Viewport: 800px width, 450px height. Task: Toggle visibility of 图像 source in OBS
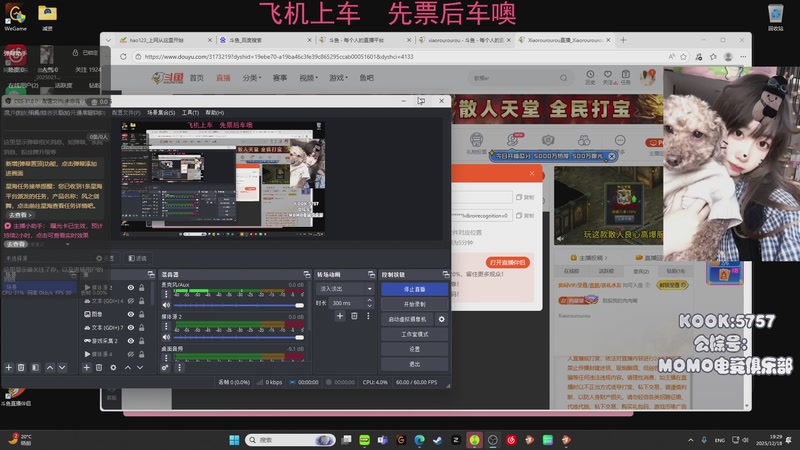(x=131, y=314)
